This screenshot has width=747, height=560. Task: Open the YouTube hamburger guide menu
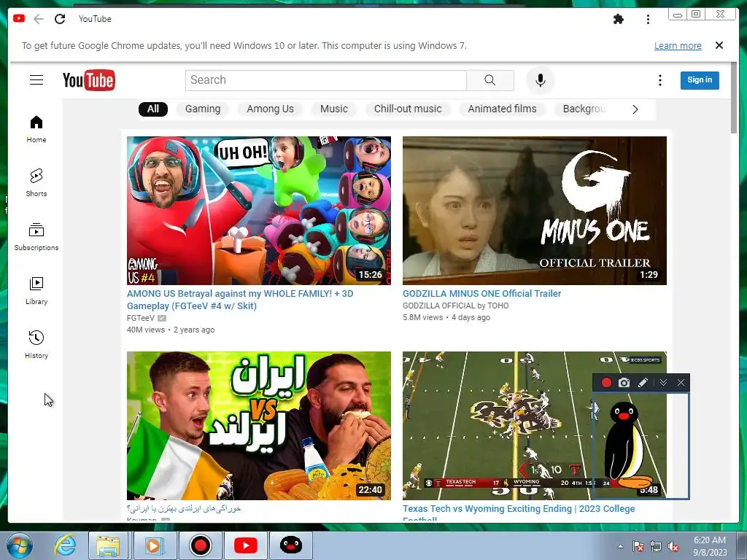tap(36, 80)
